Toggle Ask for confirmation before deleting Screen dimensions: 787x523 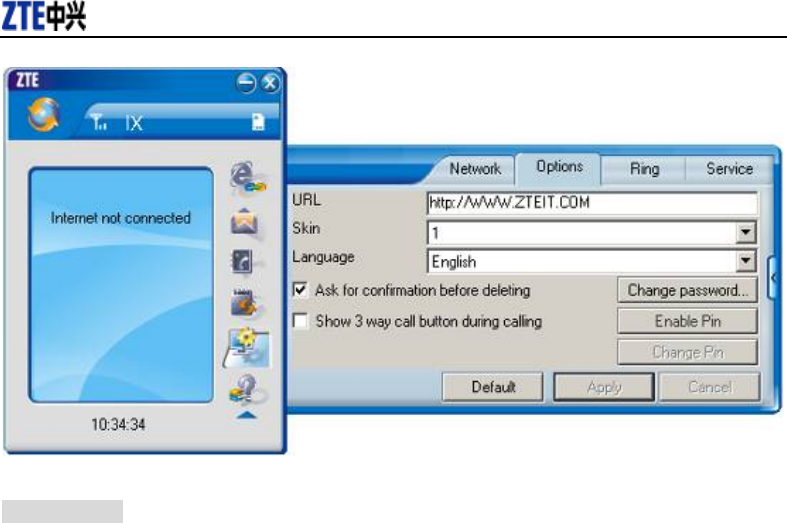click(x=300, y=290)
